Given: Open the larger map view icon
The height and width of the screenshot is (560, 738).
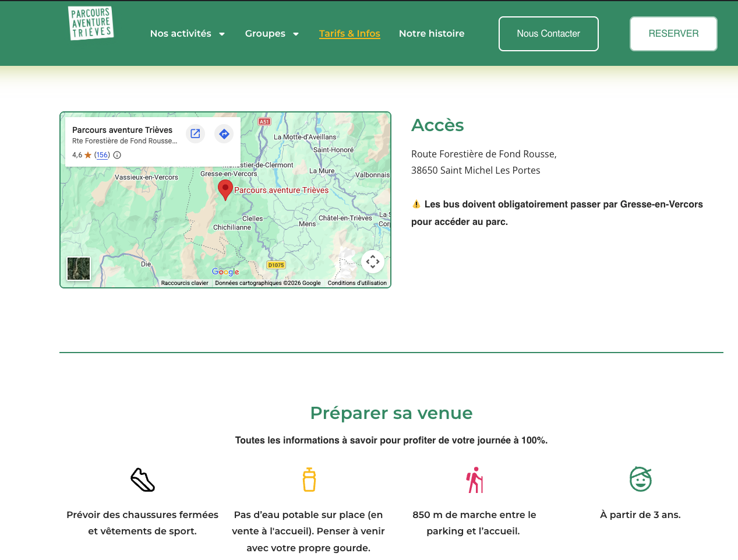Looking at the screenshot, I should (x=196, y=134).
